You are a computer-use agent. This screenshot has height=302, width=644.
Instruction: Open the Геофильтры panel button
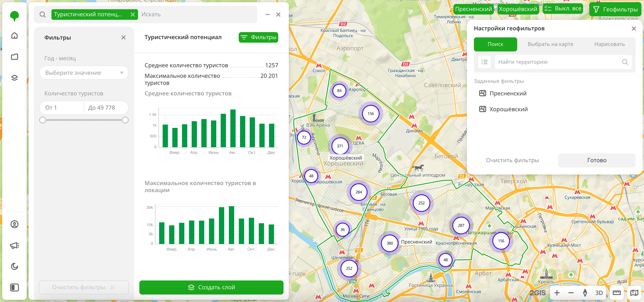tap(616, 9)
